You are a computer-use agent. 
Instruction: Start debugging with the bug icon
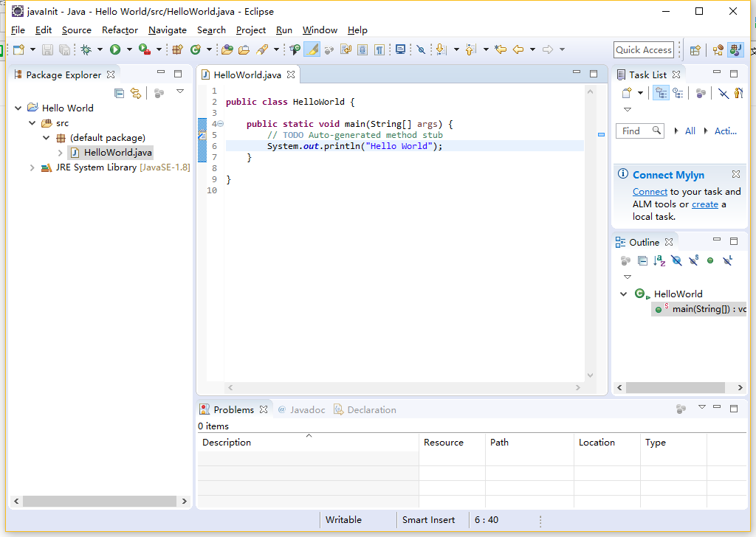(86, 49)
